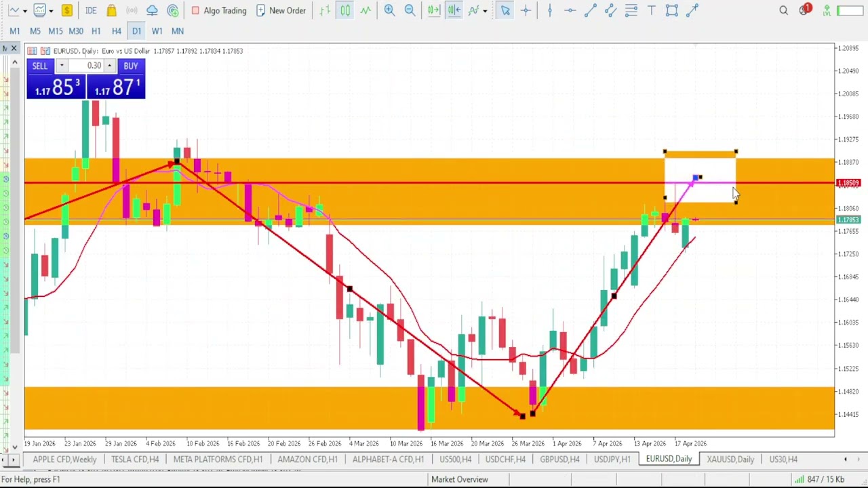868x488 pixels.
Task: Select the vertical line tool
Action: pyautogui.click(x=549, y=10)
